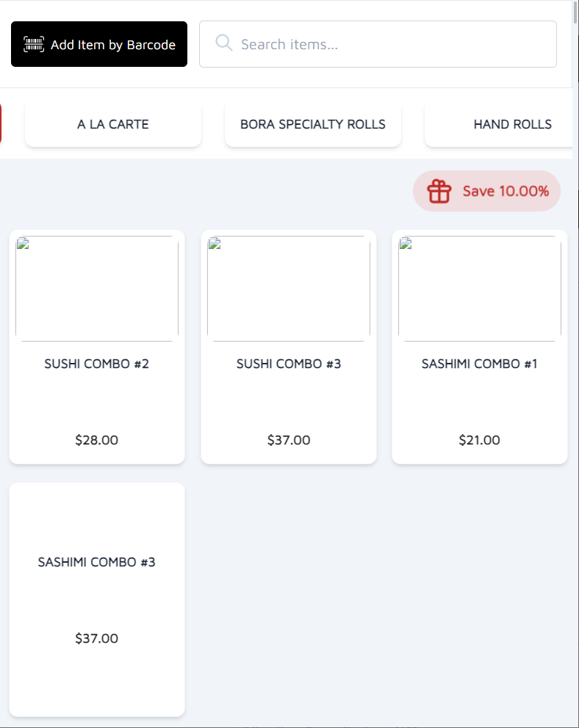Viewport: 579px width, 728px height.
Task: Click the barcode scanner icon
Action: [x=34, y=44]
